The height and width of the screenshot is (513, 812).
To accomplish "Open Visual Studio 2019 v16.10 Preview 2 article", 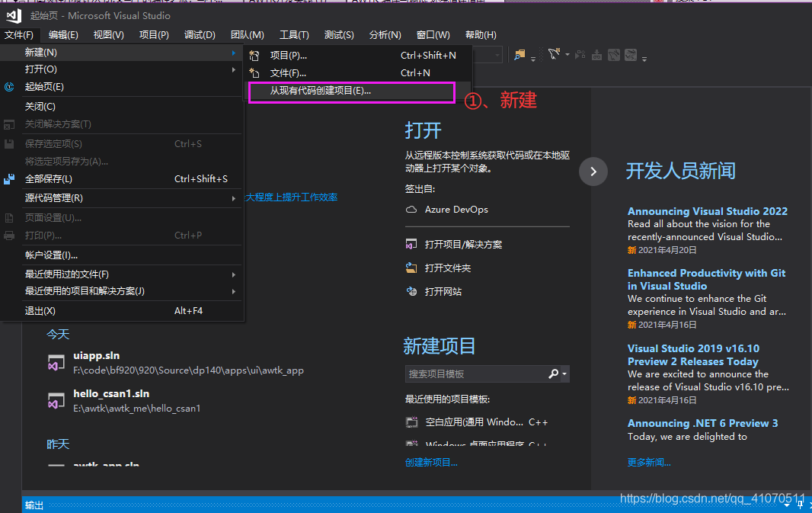I will pyautogui.click(x=693, y=355).
